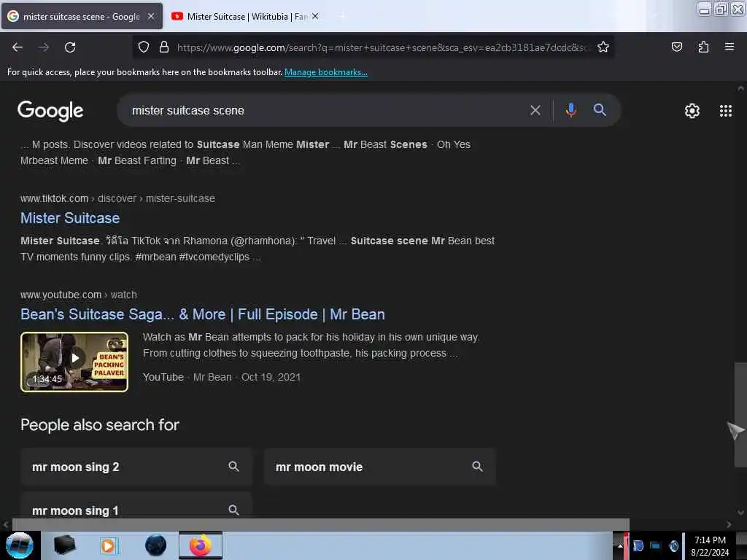Viewport: 747px width, 560px height.
Task: Open the Firefox taskbar button
Action: click(201, 545)
